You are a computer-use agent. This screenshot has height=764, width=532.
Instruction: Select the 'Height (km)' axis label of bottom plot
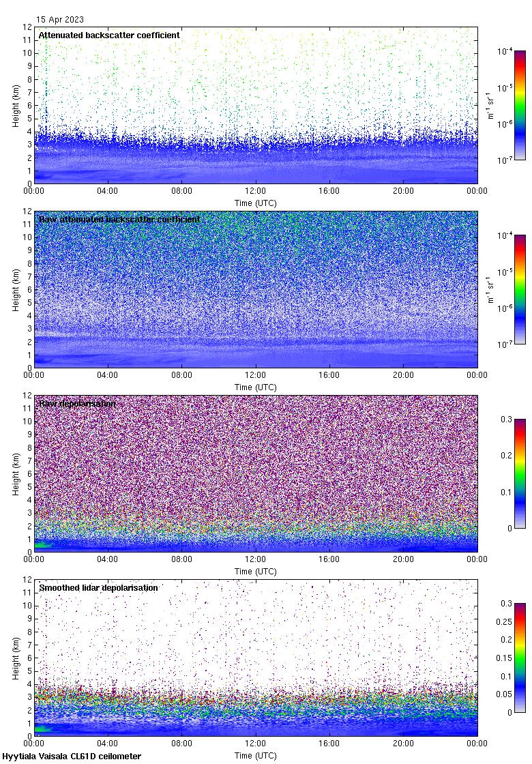tap(15, 658)
